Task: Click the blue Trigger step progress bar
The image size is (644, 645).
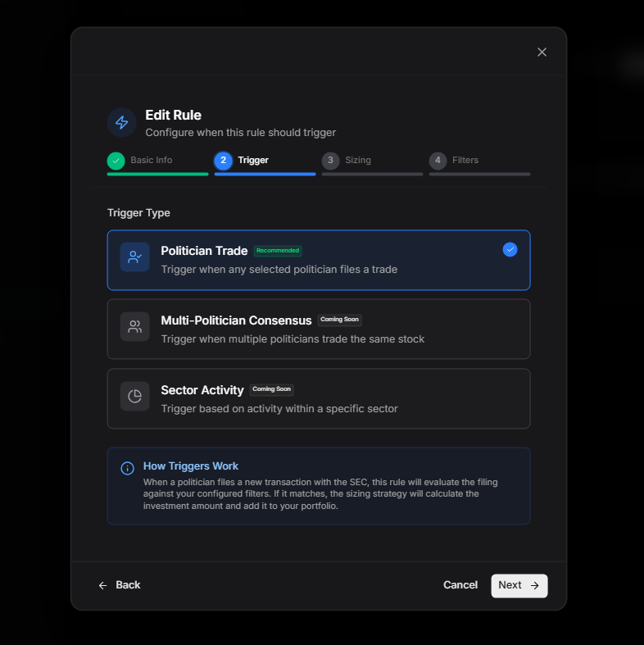Action: [x=265, y=174]
